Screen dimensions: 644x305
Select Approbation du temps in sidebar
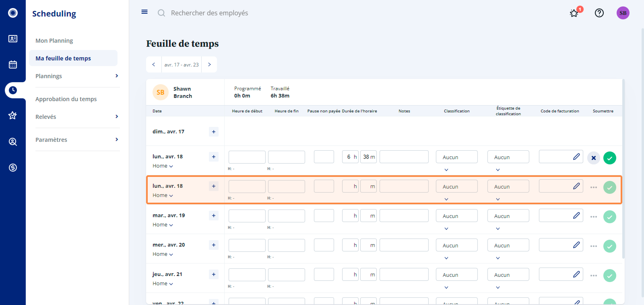[66, 99]
